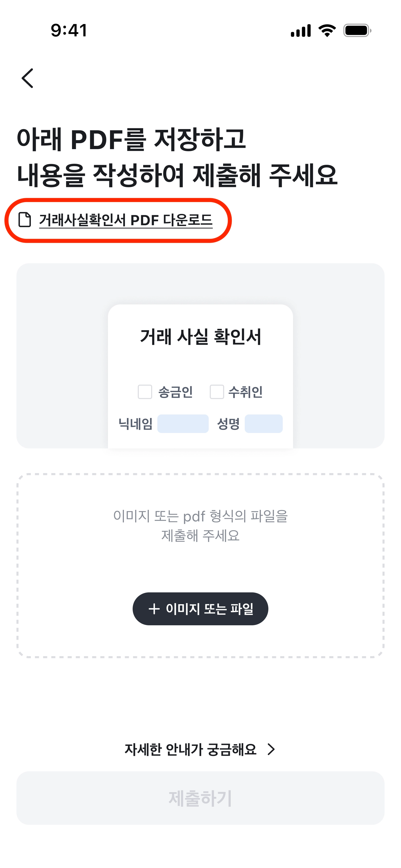Check the 수취인 checkbox
The image size is (401, 868).
click(217, 392)
